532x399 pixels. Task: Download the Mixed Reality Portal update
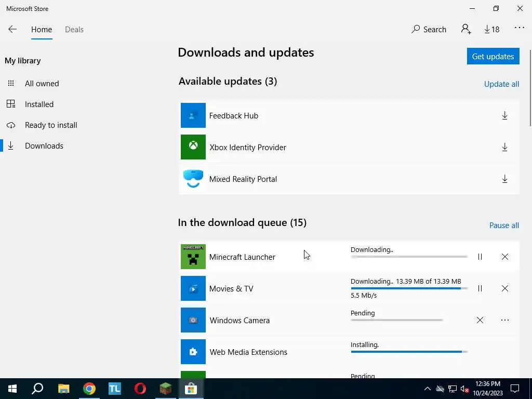coord(505,179)
